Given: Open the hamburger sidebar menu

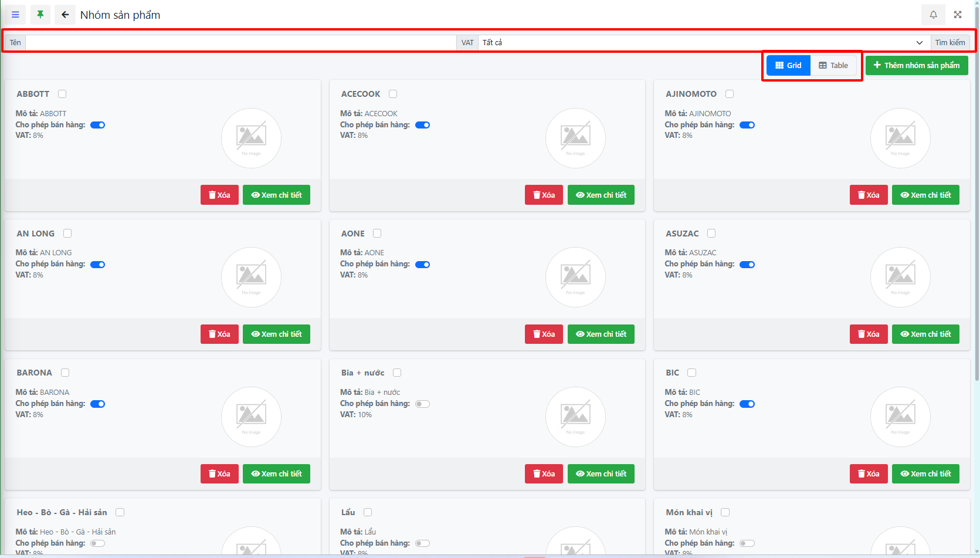Looking at the screenshot, I should point(15,15).
